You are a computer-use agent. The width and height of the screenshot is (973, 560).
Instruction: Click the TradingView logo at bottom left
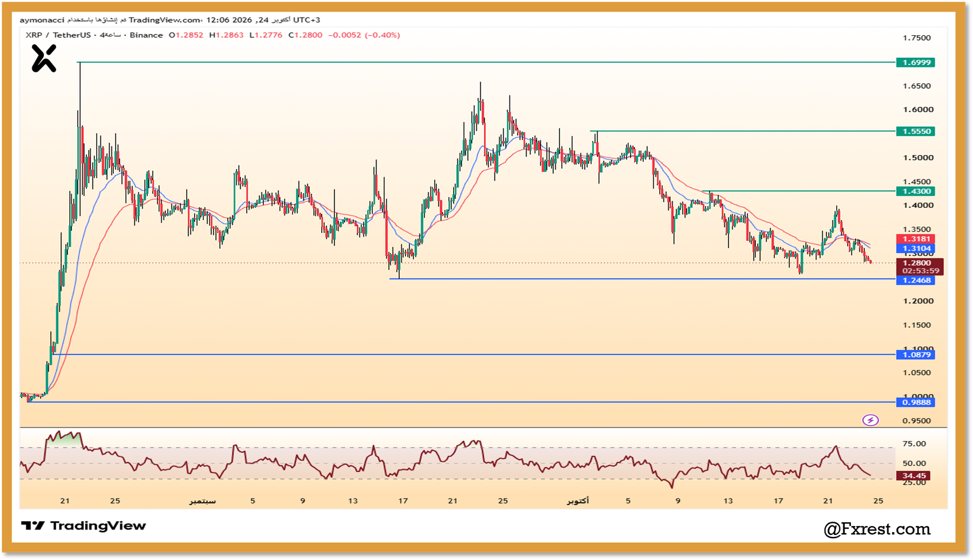tap(83, 526)
